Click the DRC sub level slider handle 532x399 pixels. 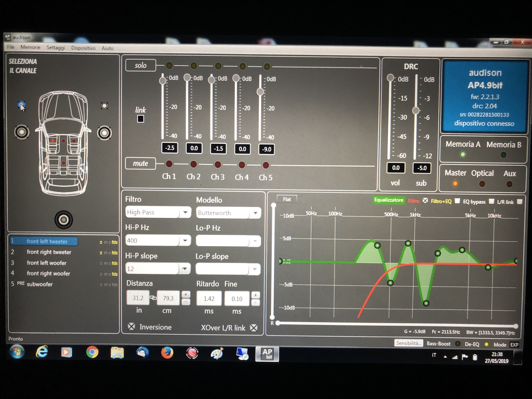point(416,110)
